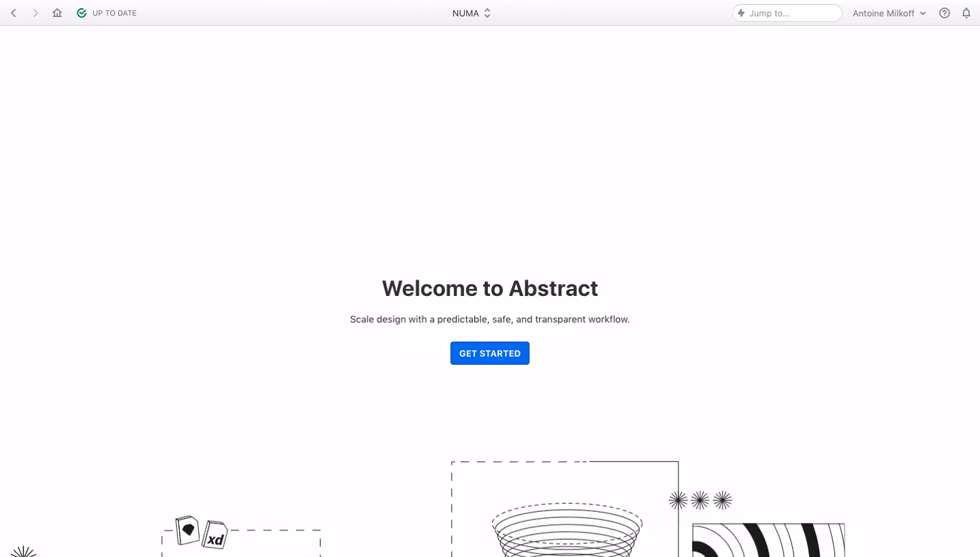Click the Get Started button
The width and height of the screenshot is (980, 557).
(490, 353)
